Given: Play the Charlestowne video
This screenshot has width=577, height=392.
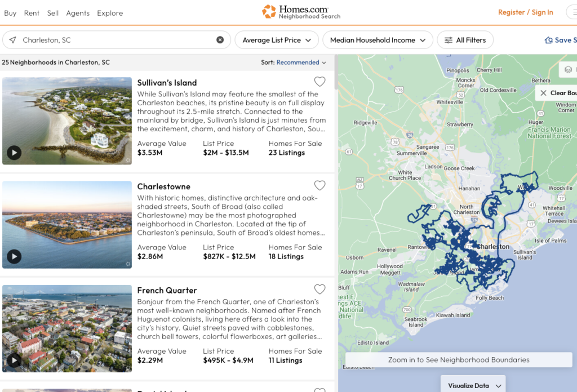Looking at the screenshot, I should 14,257.
